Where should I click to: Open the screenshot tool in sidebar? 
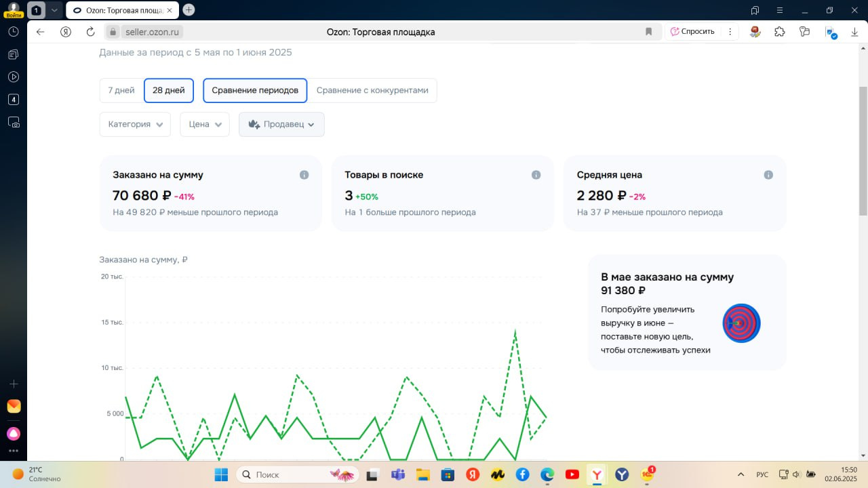(x=13, y=123)
